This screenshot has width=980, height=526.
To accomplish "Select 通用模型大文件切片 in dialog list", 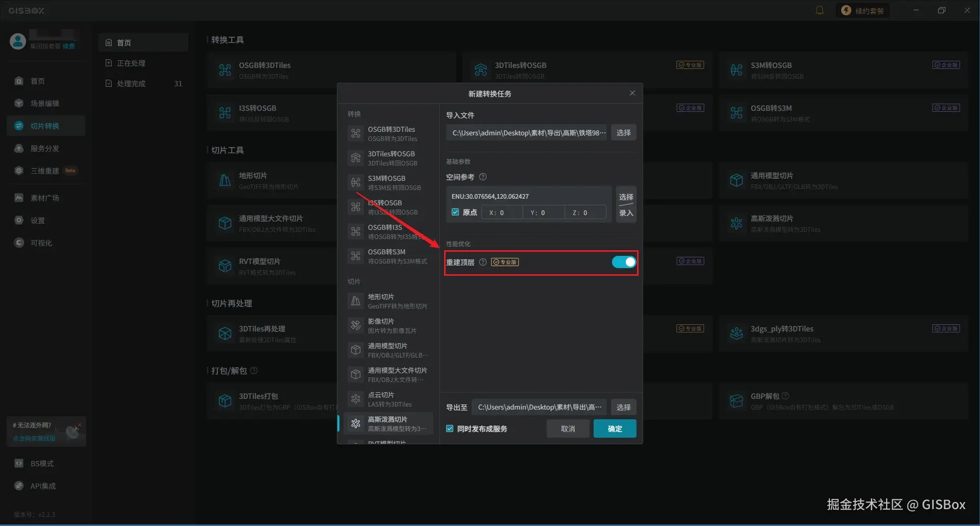I will click(x=389, y=374).
